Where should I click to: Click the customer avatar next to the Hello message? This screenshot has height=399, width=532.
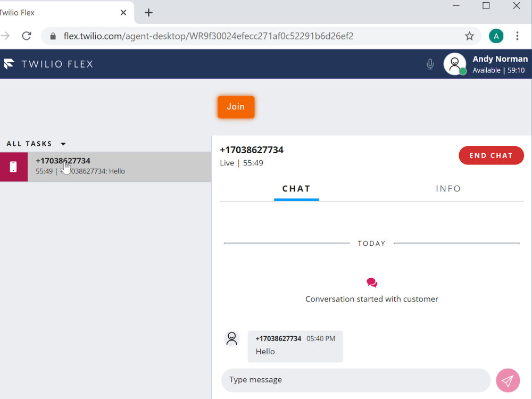[231, 338]
